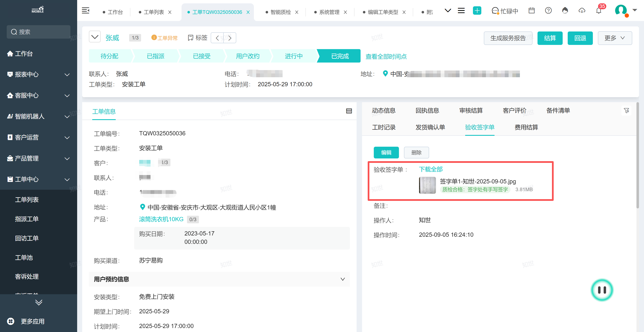Open the 签字单 image thumbnail
Image resolution: width=644 pixels, height=332 pixels.
(x=427, y=185)
